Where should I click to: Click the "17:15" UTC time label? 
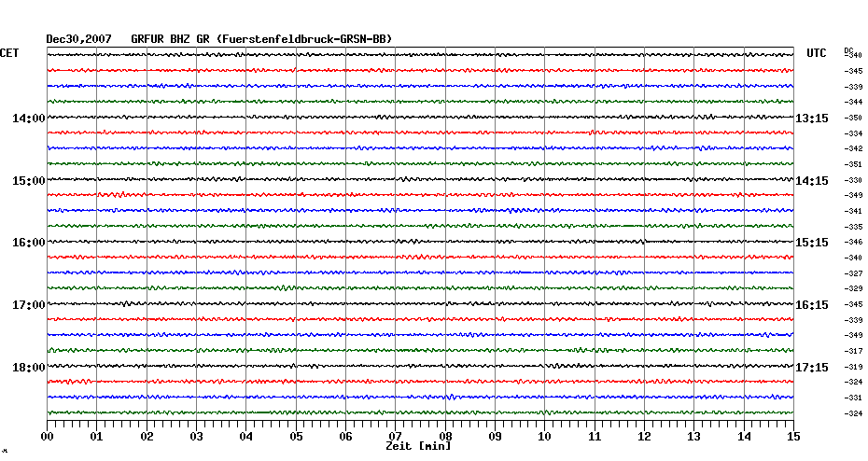point(812,368)
